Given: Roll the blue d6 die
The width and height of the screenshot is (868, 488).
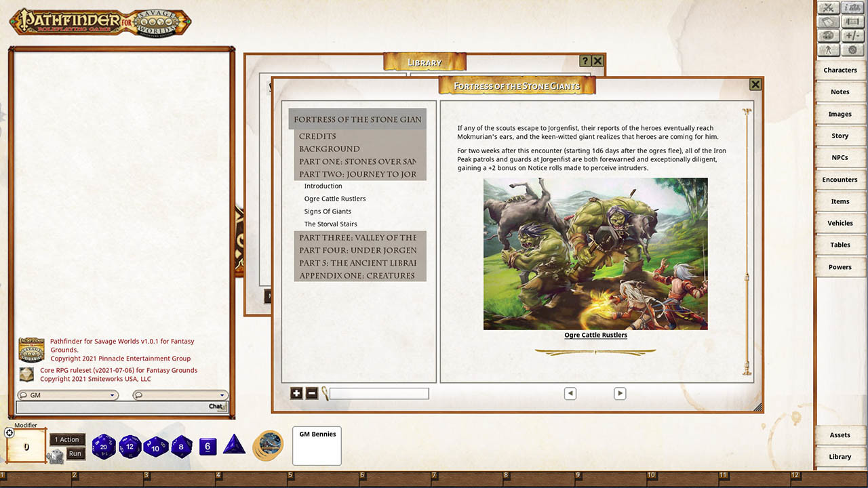Looking at the screenshot, I should click(208, 445).
